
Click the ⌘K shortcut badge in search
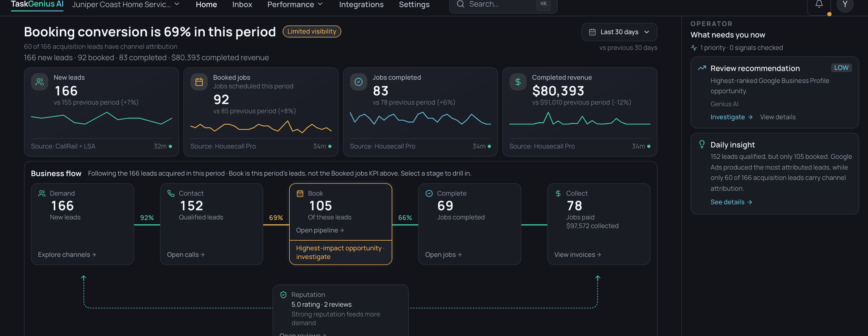click(544, 4)
